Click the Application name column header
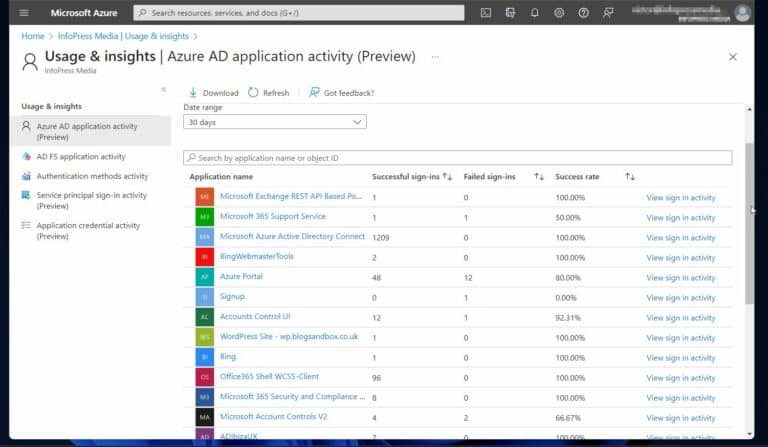Viewport: 768px width, 447px height. click(221, 176)
